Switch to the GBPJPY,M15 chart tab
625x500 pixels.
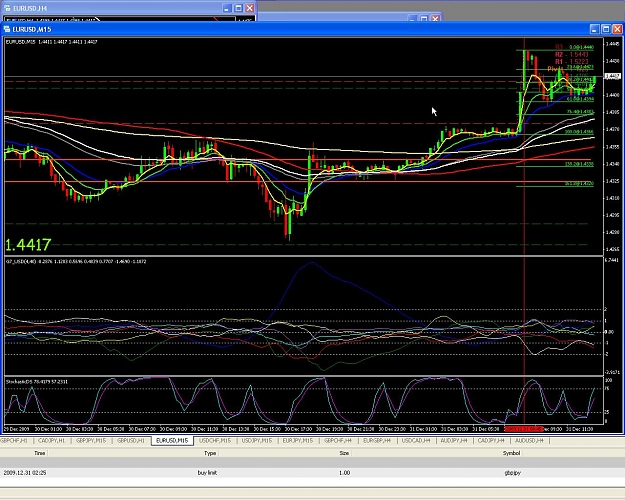point(91,441)
